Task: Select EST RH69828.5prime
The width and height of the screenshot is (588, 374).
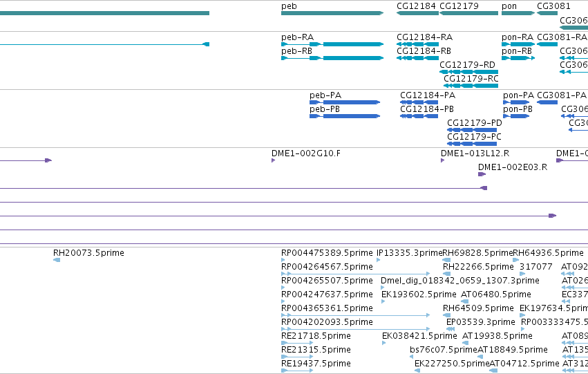Action: tap(446, 260)
